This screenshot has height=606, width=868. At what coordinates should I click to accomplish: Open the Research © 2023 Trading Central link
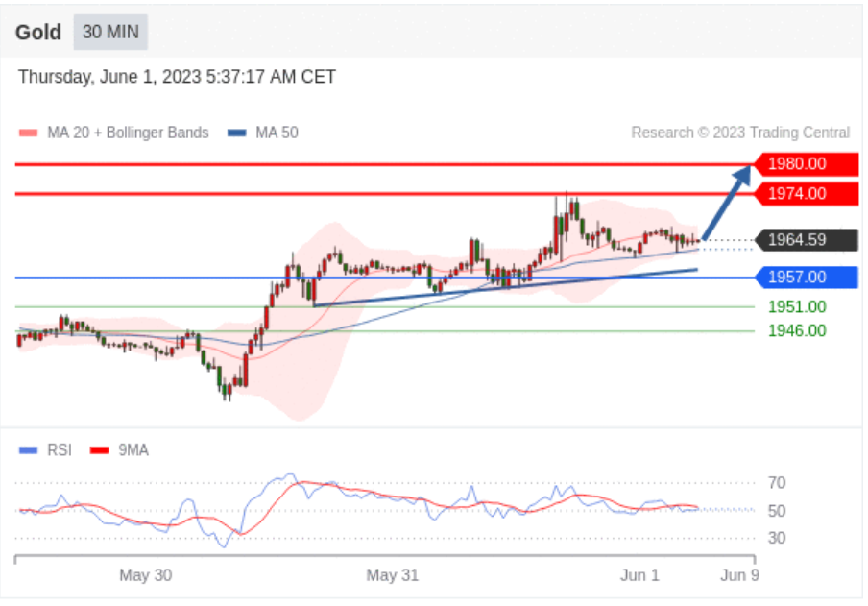[x=740, y=133]
